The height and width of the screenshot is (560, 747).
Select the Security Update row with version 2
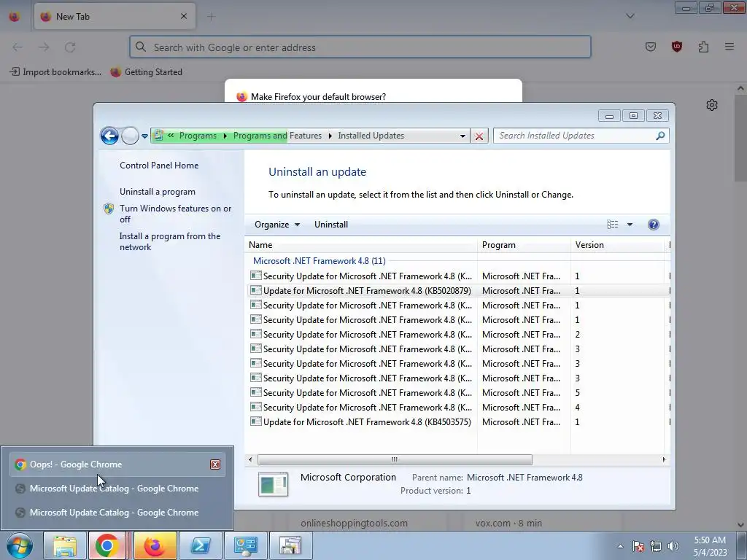[457, 335]
